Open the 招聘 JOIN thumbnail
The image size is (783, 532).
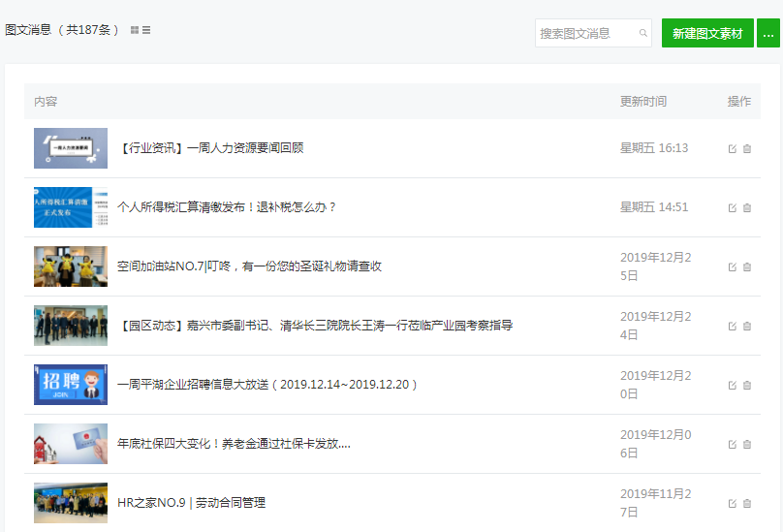click(x=71, y=385)
